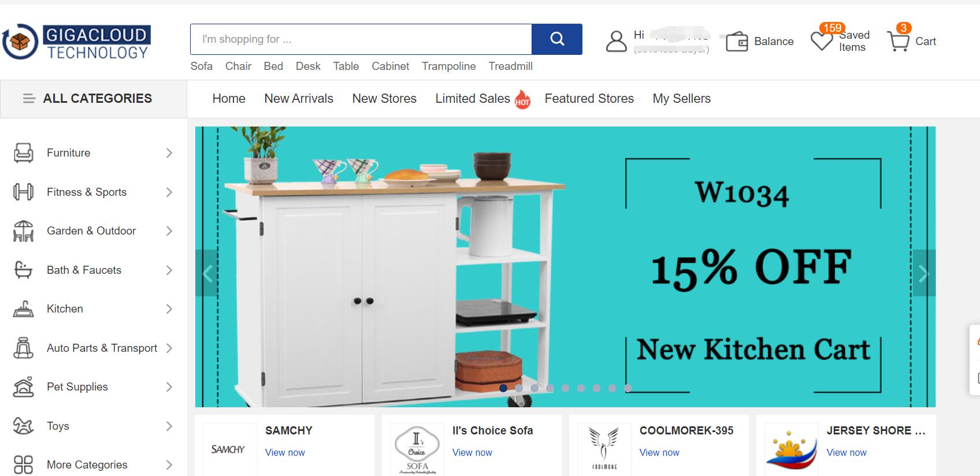Open the shopping cart icon
980x476 pixels.
(899, 41)
